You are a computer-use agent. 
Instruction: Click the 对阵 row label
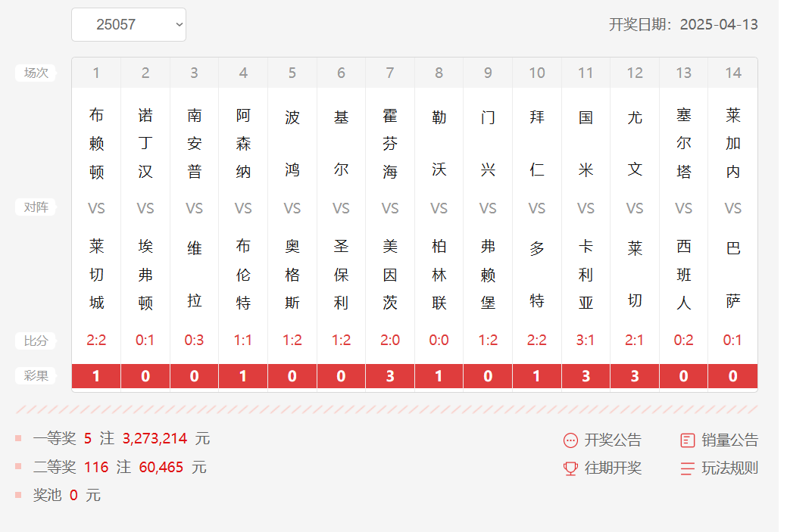[36, 207]
